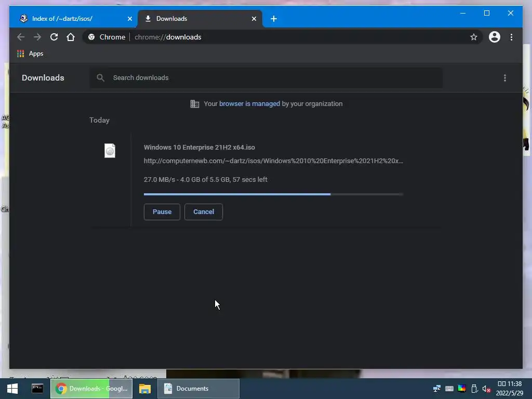
Task: Cancel the ISO download
Action: 204,212
